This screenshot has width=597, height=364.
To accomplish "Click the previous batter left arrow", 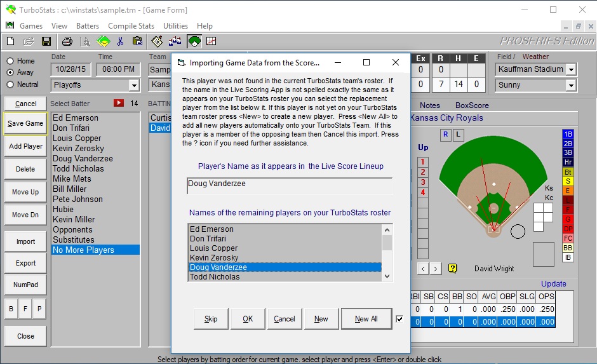I will click(423, 269).
